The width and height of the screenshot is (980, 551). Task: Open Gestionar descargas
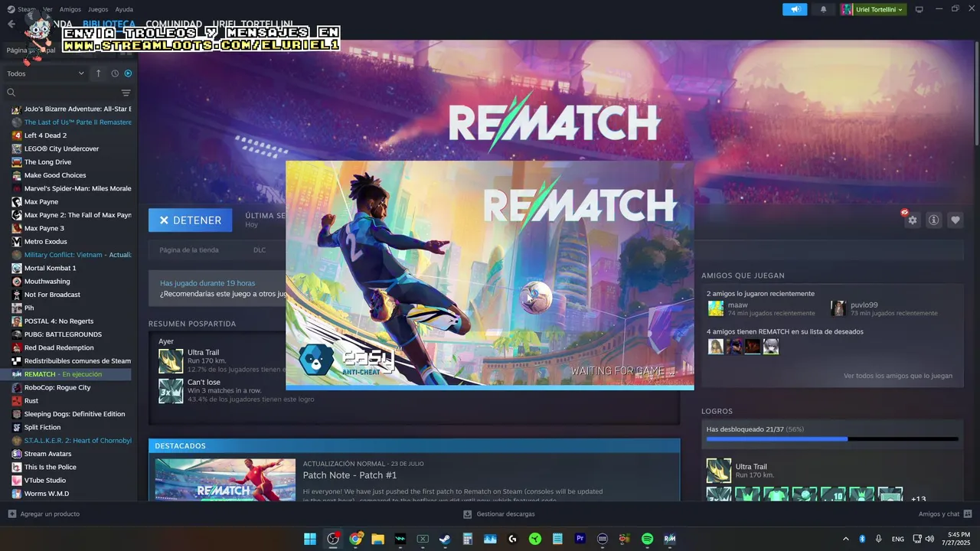tap(498, 514)
